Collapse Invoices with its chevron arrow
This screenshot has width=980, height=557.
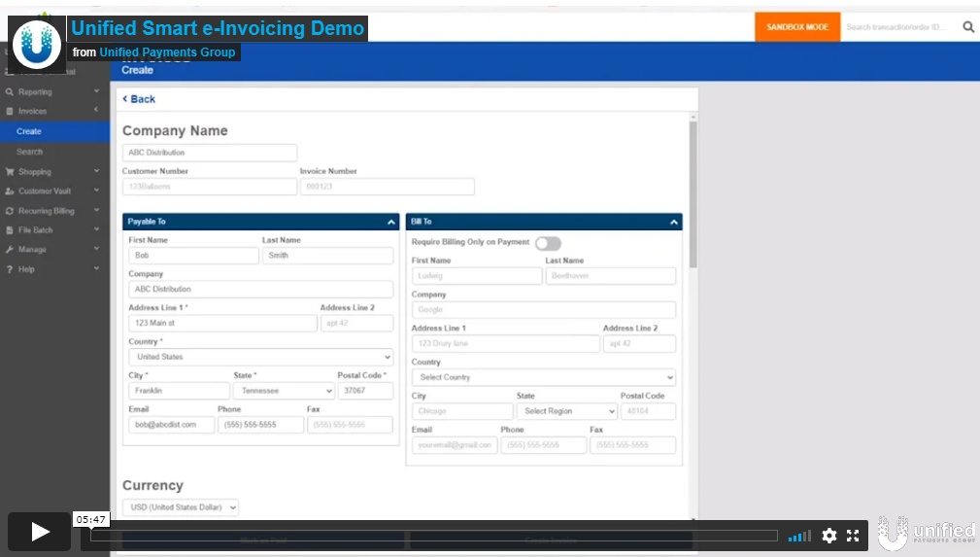point(96,110)
